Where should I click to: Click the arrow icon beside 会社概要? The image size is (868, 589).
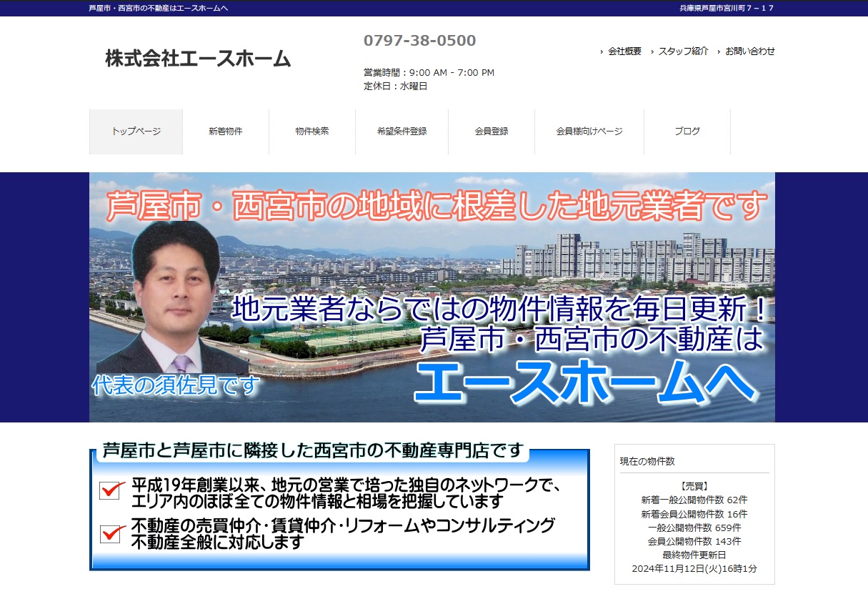(602, 51)
